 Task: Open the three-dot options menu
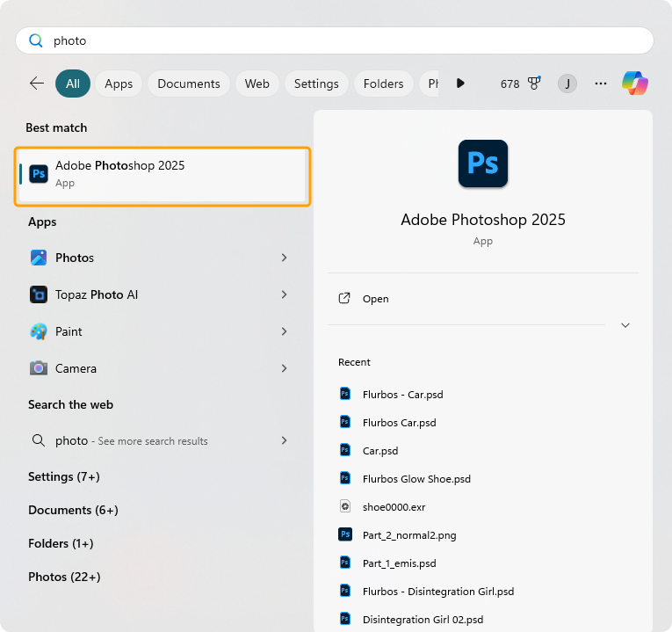(x=601, y=84)
